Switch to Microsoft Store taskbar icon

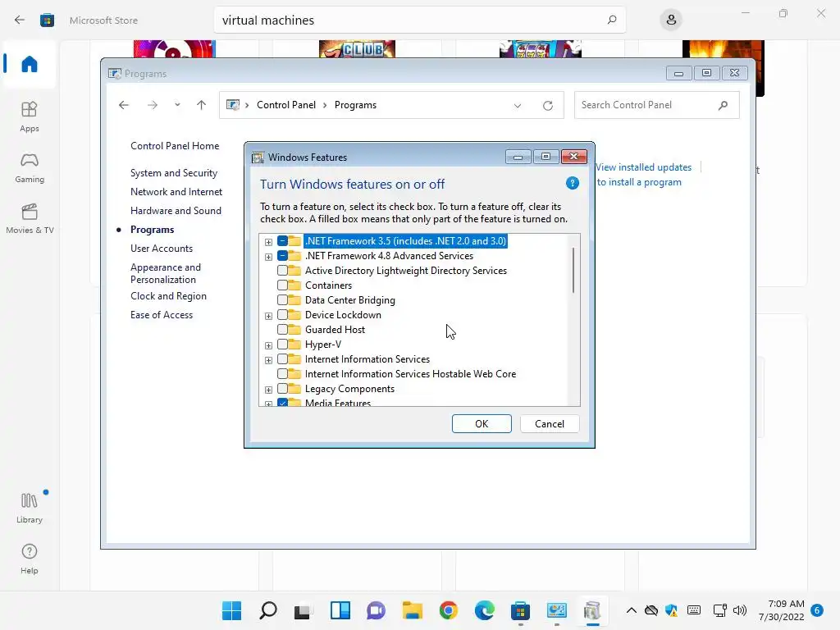pos(520,610)
